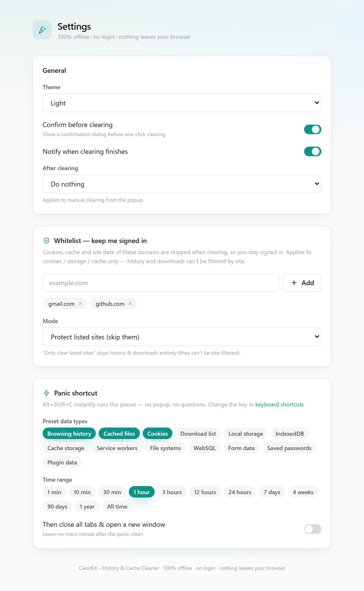Focus the example.com domain input field
Image resolution: width=364 pixels, height=591 pixels.
[161, 283]
